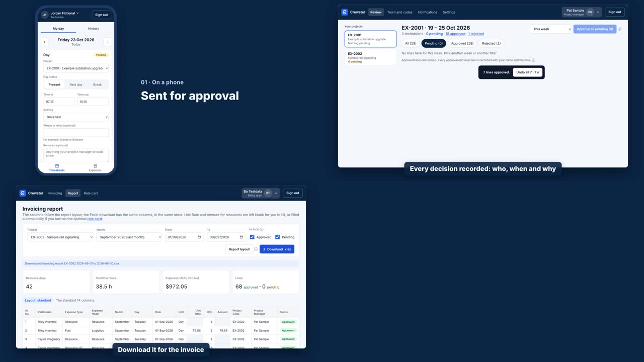Select the Approved (18) filter pill
This screenshot has width=644, height=362.
[x=462, y=43]
